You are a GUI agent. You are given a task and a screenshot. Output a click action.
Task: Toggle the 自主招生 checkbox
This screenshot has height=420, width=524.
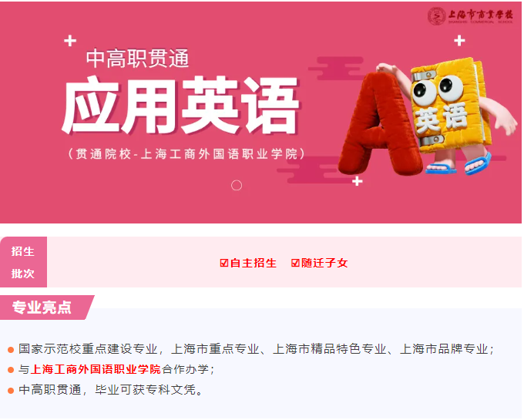click(x=224, y=264)
